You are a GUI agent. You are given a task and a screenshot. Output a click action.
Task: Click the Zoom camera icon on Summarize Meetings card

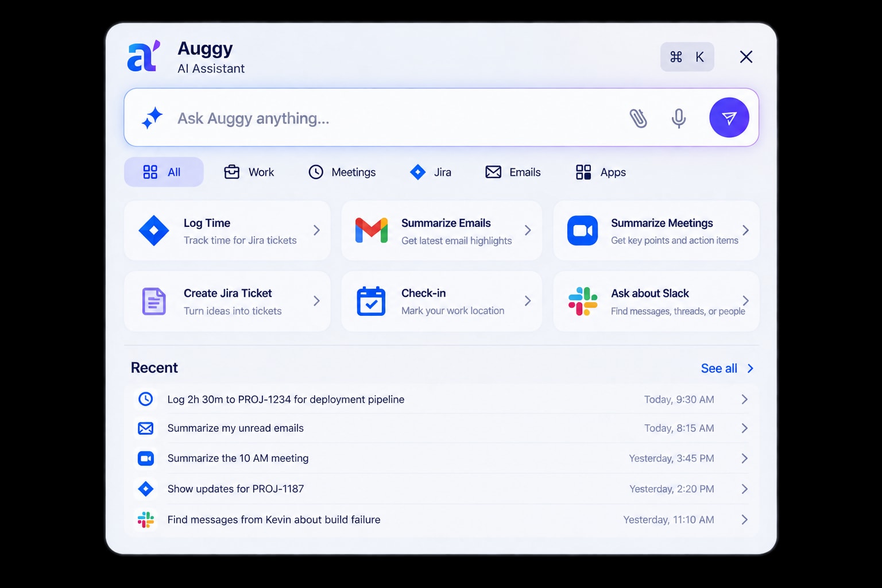click(582, 230)
